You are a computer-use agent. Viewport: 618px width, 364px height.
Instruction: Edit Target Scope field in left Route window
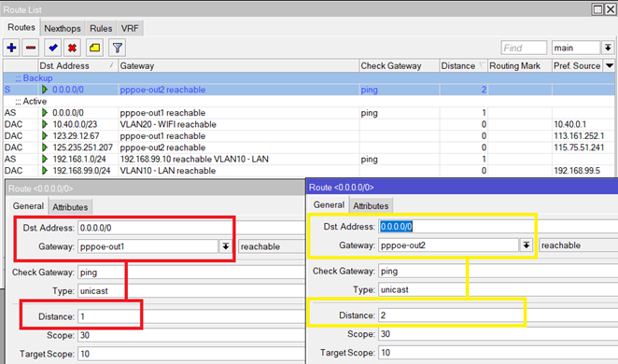[191, 354]
